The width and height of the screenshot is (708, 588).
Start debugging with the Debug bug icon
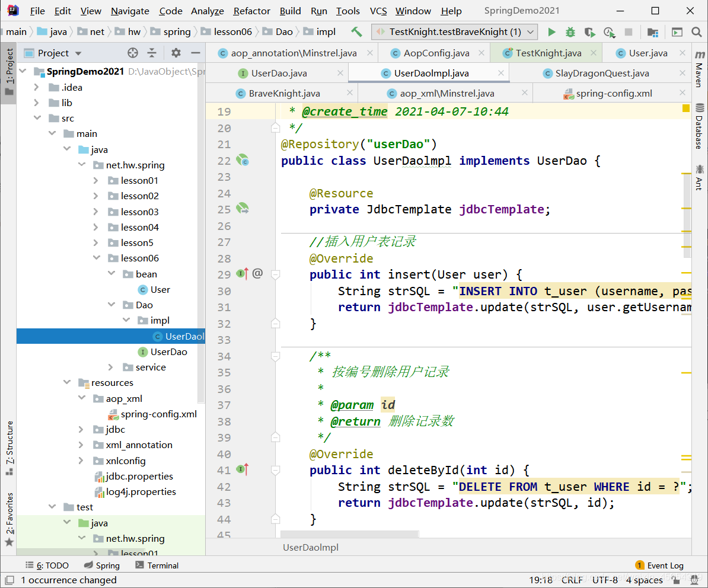click(x=570, y=32)
